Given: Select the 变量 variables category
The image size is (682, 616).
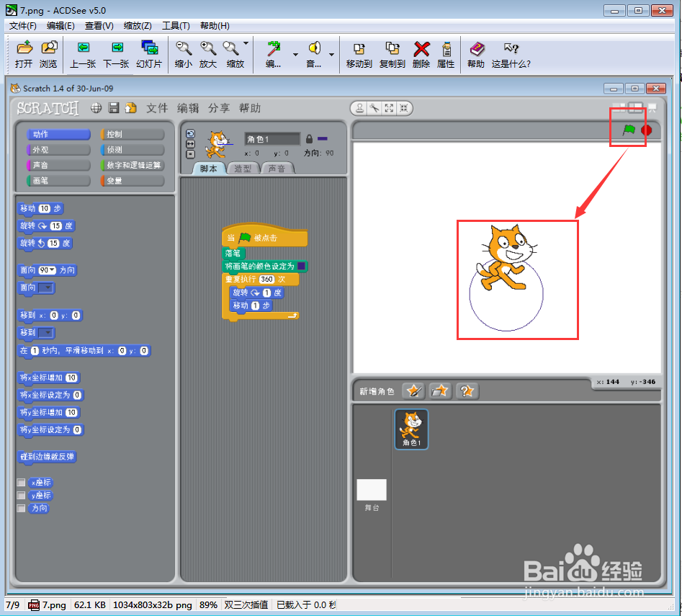Looking at the screenshot, I should pyautogui.click(x=133, y=181).
